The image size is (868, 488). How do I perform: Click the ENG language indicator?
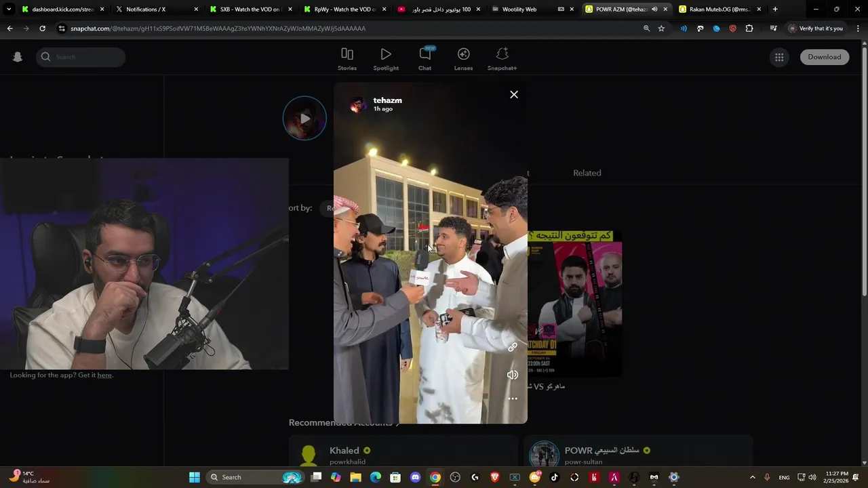click(784, 477)
